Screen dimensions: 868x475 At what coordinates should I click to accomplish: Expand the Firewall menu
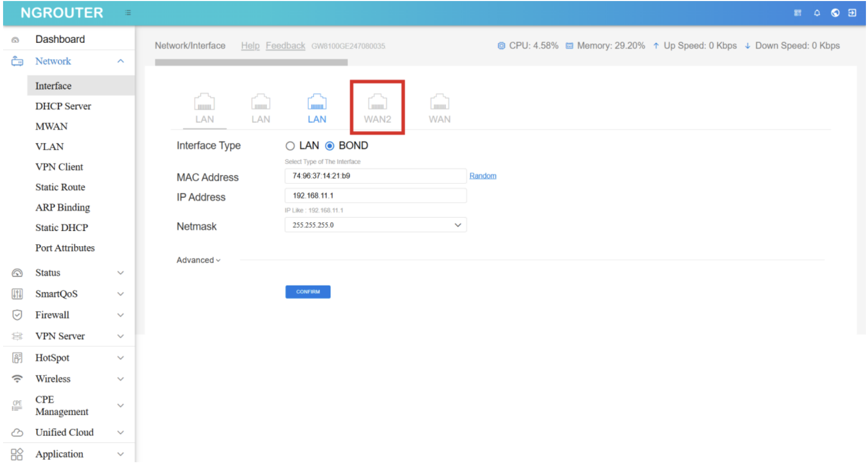coord(68,315)
